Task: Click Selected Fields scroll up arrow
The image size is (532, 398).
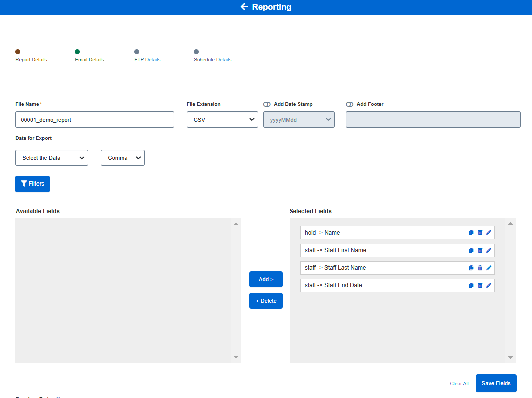Action: click(510, 224)
